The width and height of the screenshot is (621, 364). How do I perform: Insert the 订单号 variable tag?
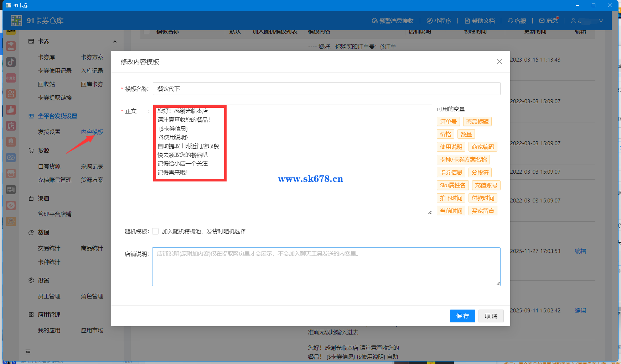tap(448, 121)
